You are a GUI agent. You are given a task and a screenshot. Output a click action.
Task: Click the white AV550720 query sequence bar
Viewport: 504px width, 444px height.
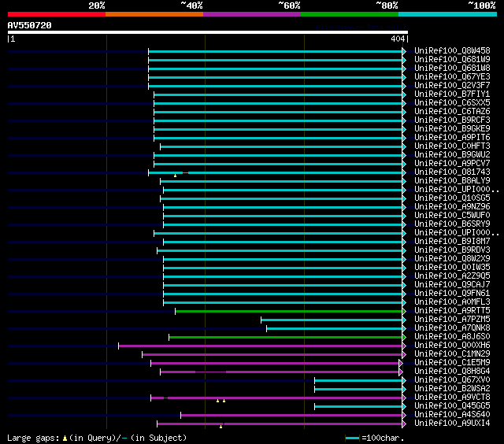[208, 32]
